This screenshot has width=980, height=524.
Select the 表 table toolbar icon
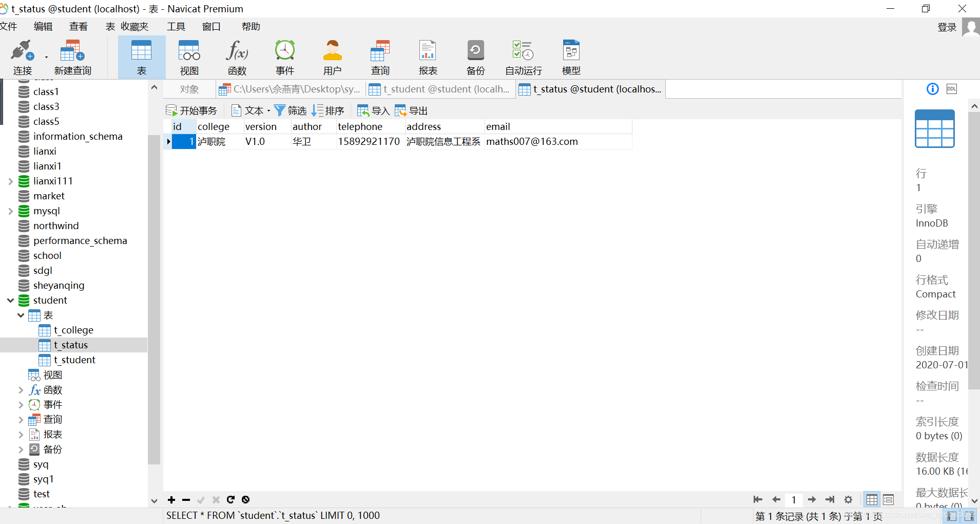[142, 58]
